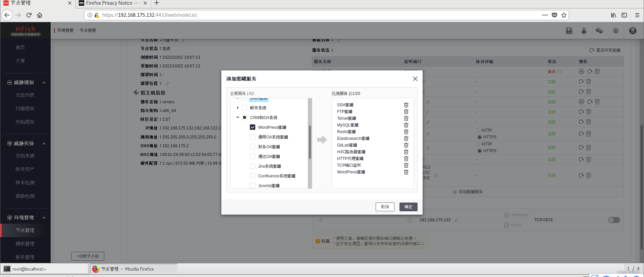
Task: Open 攻击列表 in the sidebar
Action: [x=25, y=95]
